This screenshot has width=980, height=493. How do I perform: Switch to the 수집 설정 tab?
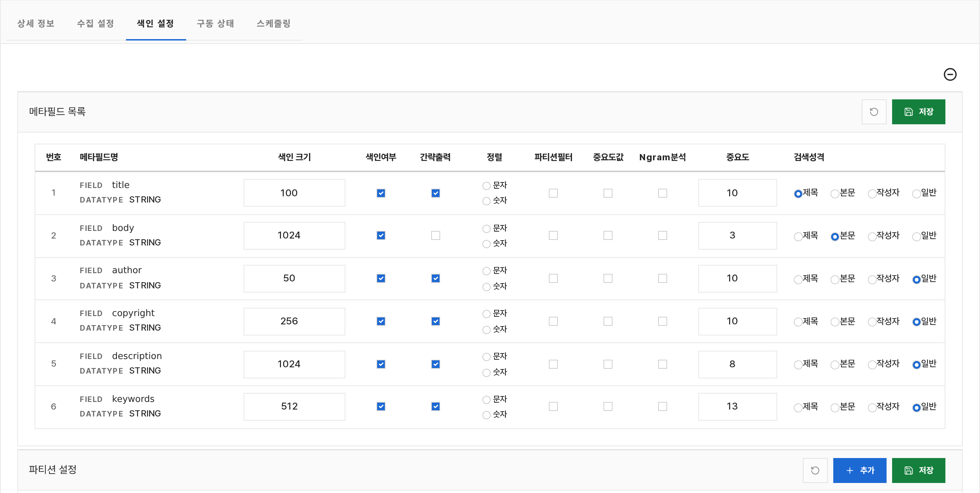[x=96, y=24]
